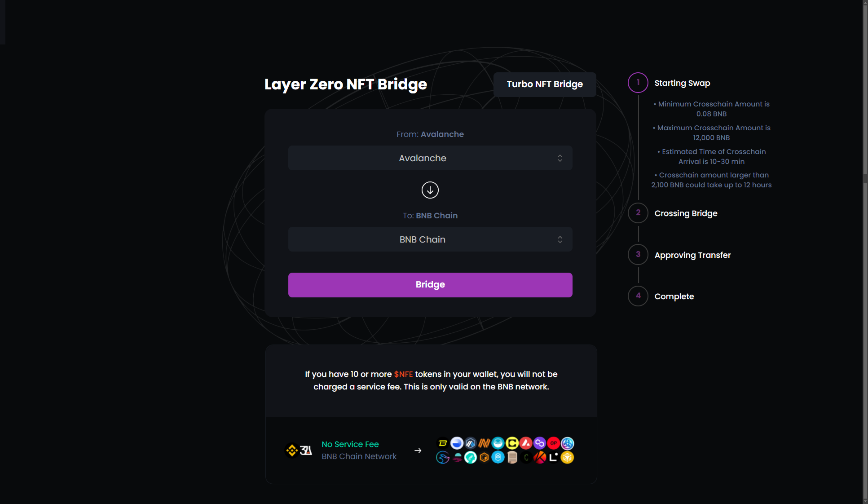The width and height of the screenshot is (868, 504).
Task: Click the swap direction down-arrow circle icon
Action: pos(430,190)
